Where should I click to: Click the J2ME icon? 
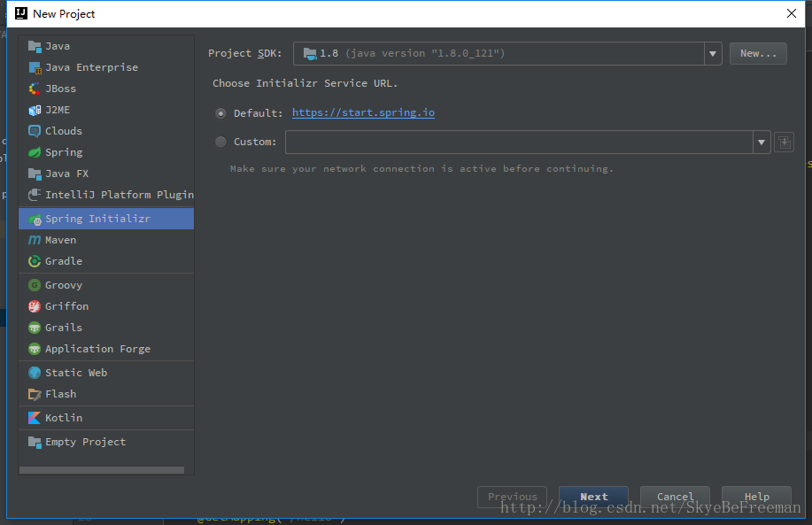point(35,110)
